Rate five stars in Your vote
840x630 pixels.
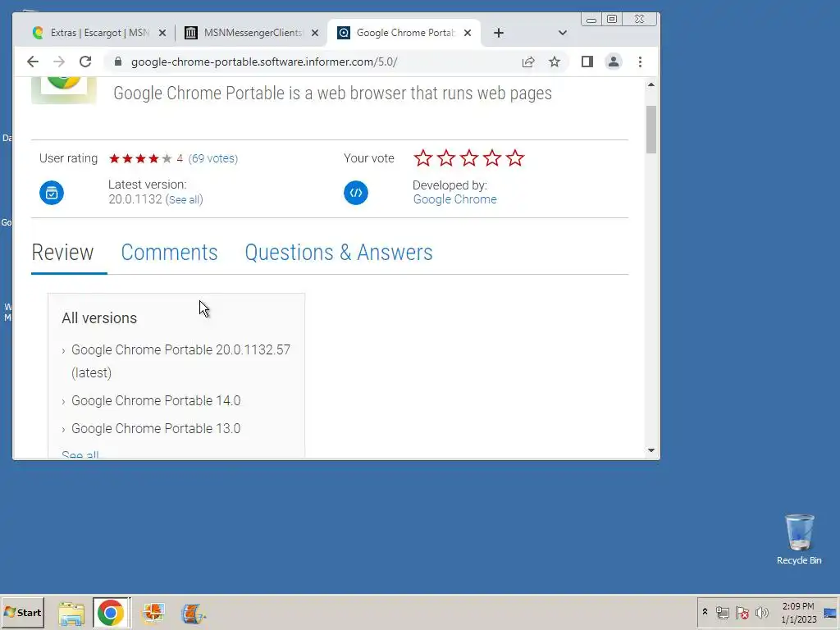click(515, 158)
